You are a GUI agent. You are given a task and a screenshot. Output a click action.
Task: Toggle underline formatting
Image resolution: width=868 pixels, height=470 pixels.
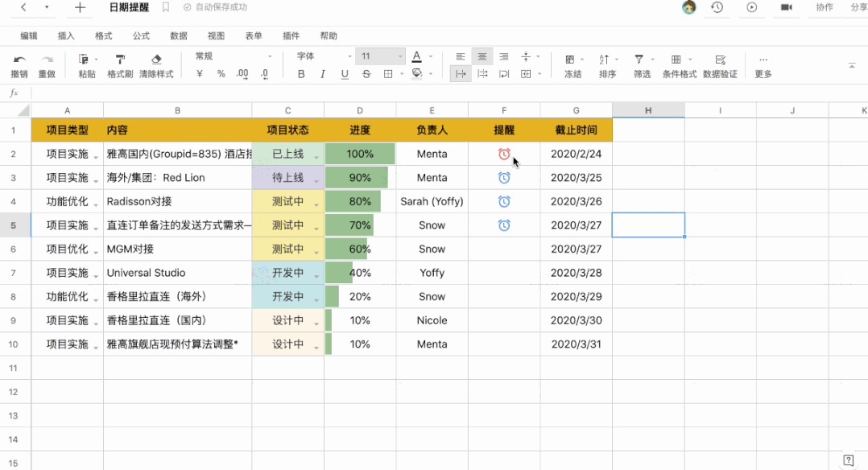coord(343,73)
